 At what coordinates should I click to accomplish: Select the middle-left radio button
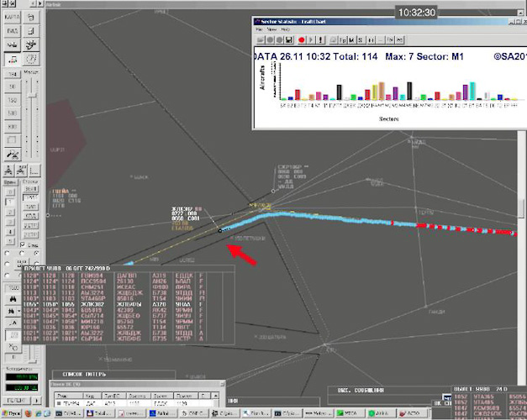8,264
